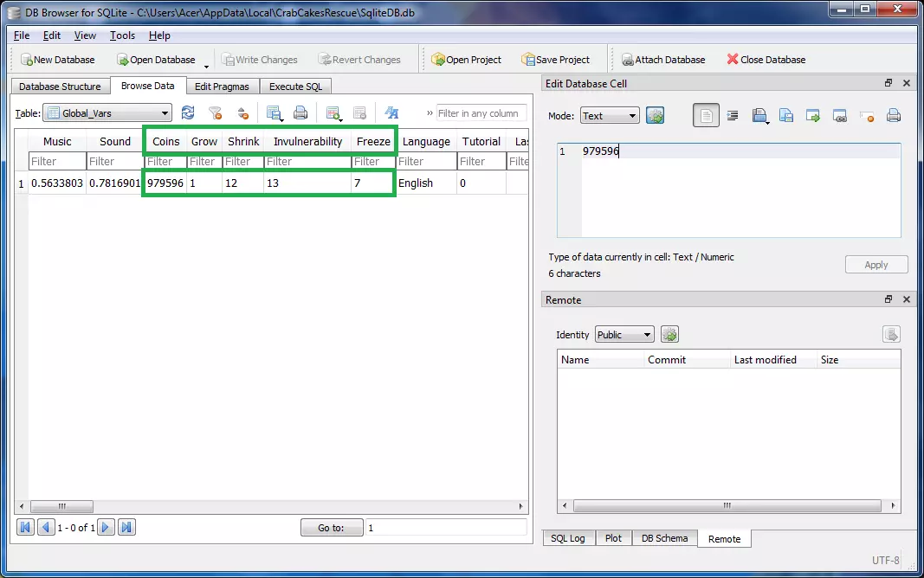The height and width of the screenshot is (578, 924).
Task: Set cell to NULL with orange-minus icon
Action: (867, 116)
